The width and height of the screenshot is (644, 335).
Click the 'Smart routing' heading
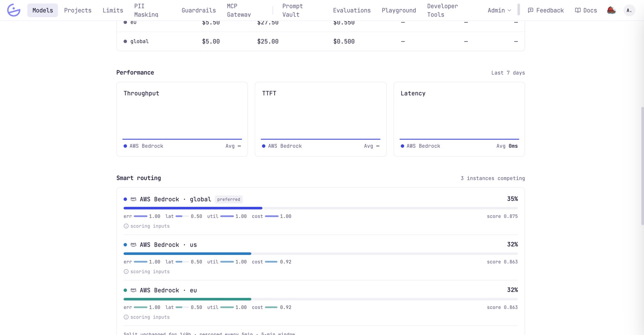pyautogui.click(x=139, y=178)
